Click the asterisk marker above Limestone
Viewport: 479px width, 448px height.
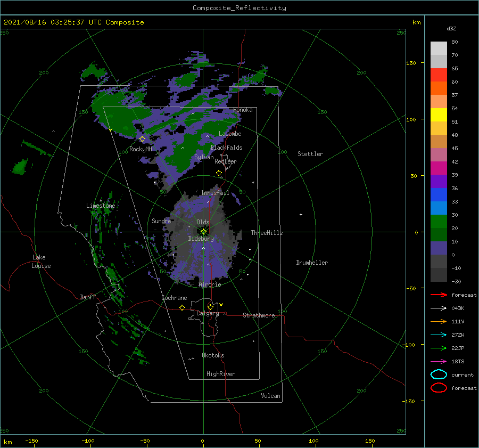click(x=101, y=201)
